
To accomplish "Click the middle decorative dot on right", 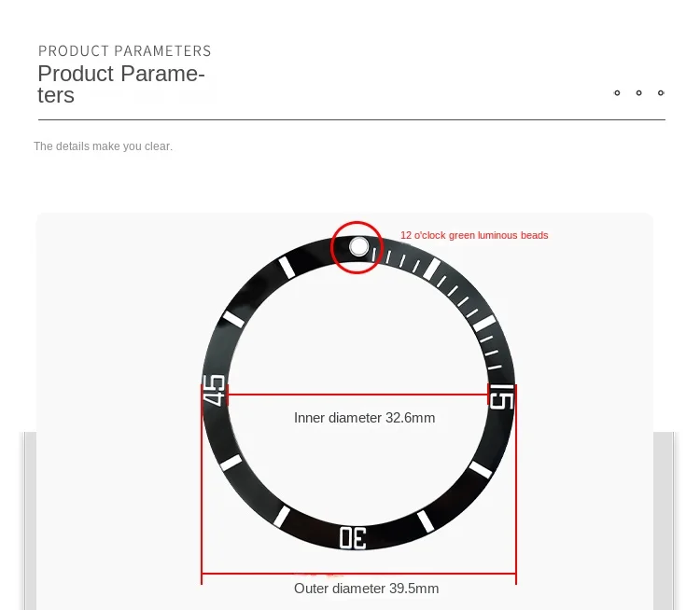I will (x=638, y=93).
